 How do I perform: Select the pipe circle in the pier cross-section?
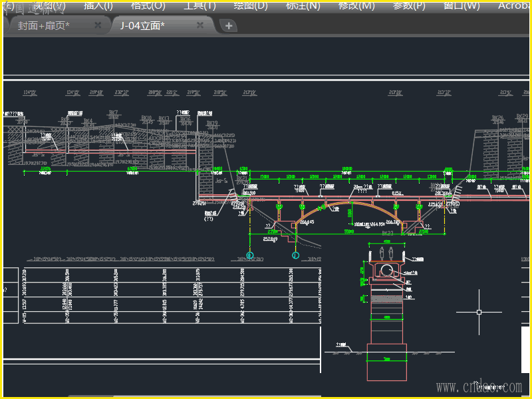click(386, 271)
